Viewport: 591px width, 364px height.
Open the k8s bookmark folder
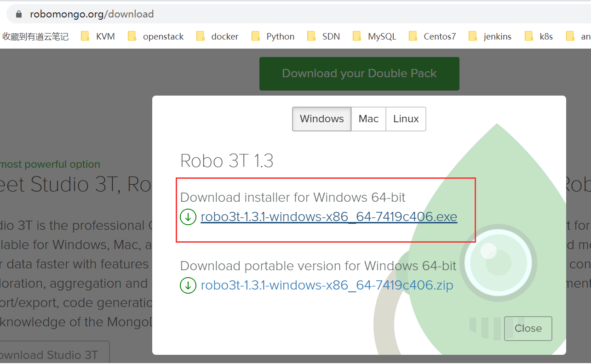pos(539,36)
